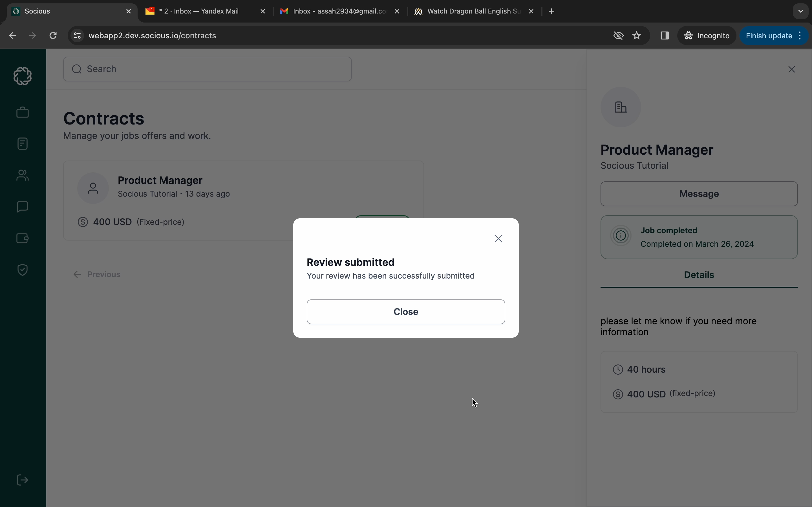812x507 pixels.
Task: Open the Communities people icon in sidebar
Action: click(x=23, y=175)
